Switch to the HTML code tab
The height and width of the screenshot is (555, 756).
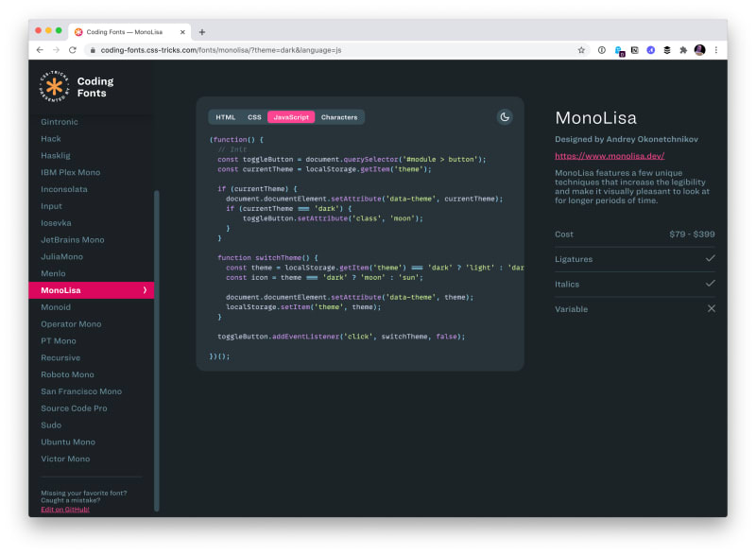[x=226, y=117]
